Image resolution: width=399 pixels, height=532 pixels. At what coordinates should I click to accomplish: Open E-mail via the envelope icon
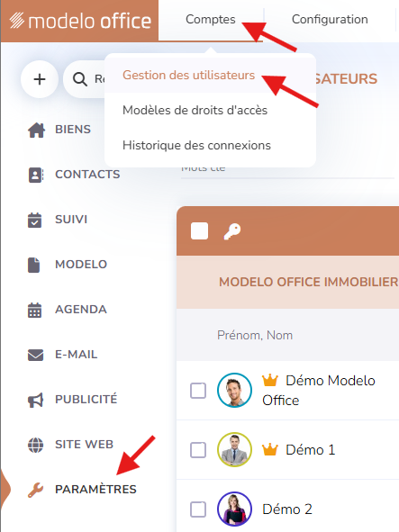(x=35, y=355)
